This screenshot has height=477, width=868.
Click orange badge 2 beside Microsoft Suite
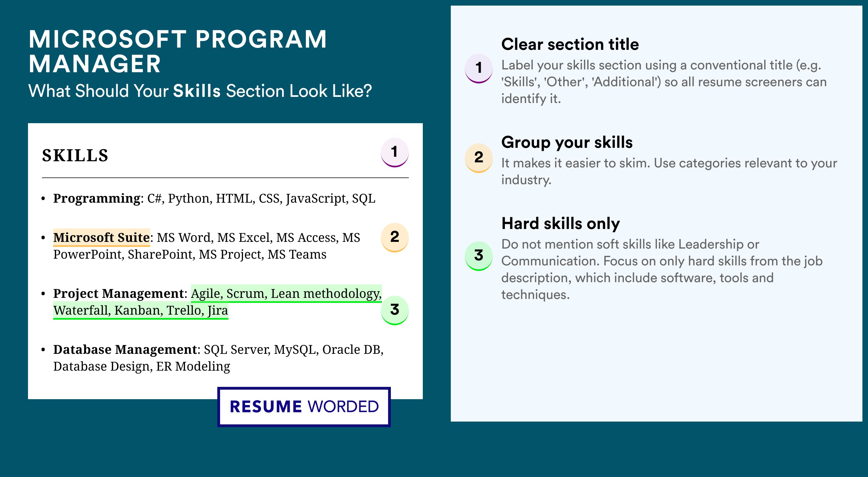tap(395, 237)
